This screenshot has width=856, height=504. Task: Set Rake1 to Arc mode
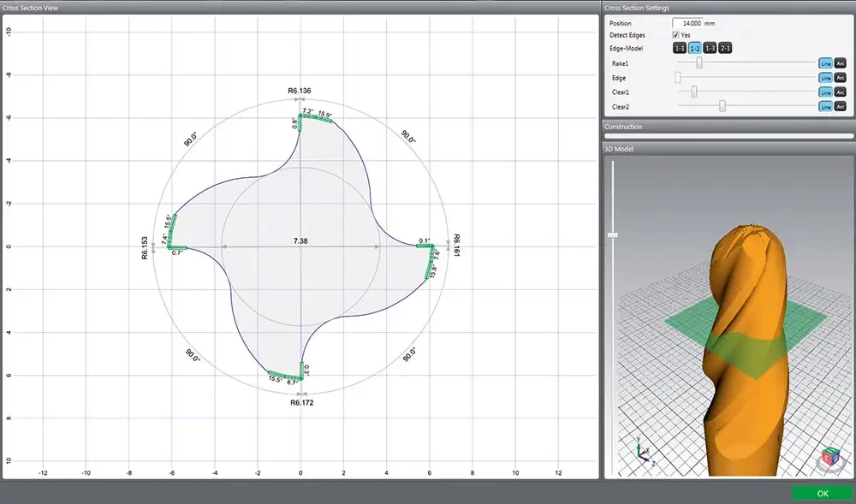click(x=840, y=63)
